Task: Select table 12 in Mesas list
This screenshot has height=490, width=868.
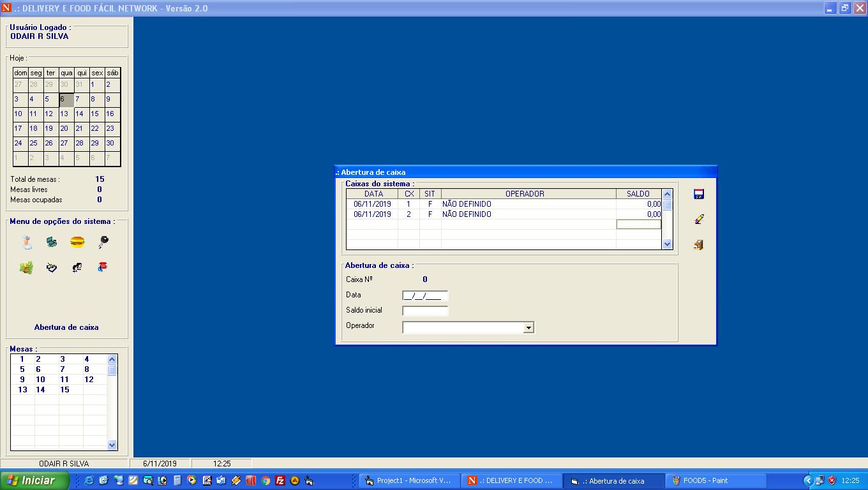Action: (x=89, y=380)
